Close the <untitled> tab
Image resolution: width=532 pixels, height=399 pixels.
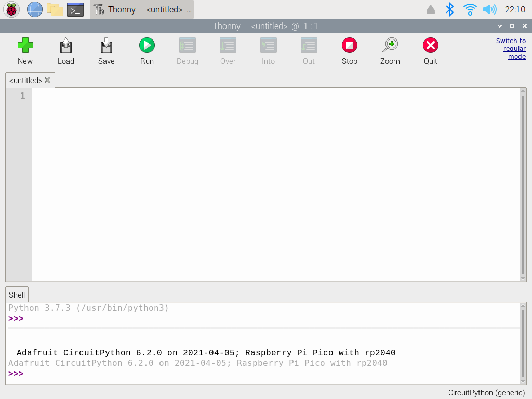click(x=47, y=80)
